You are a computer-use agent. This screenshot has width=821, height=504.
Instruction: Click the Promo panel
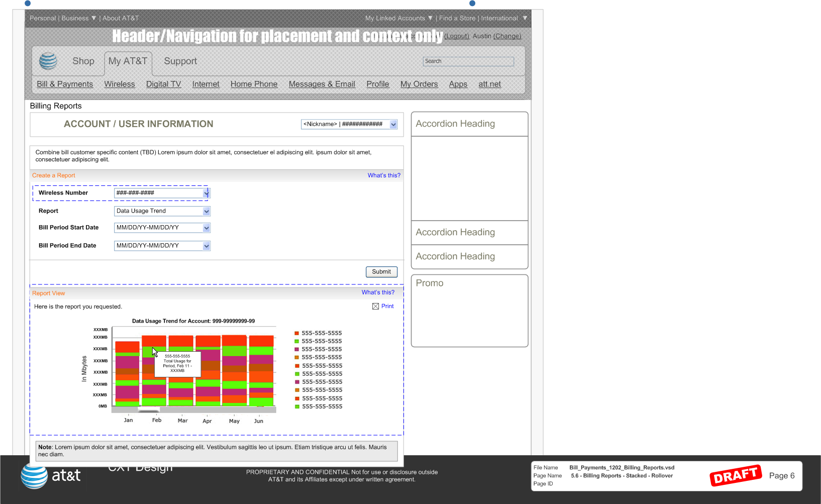tap(469, 311)
